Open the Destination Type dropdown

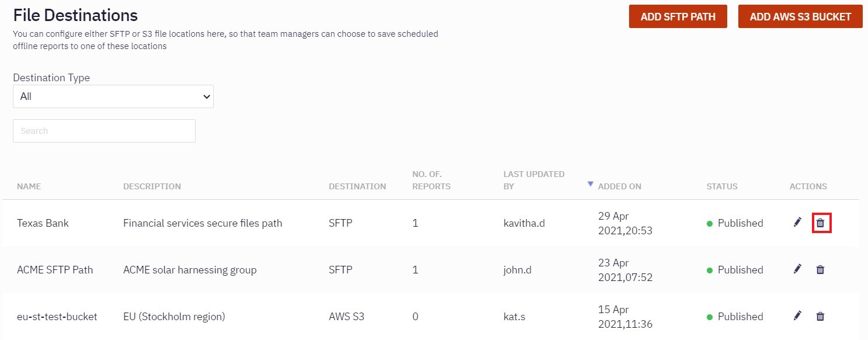tap(113, 96)
